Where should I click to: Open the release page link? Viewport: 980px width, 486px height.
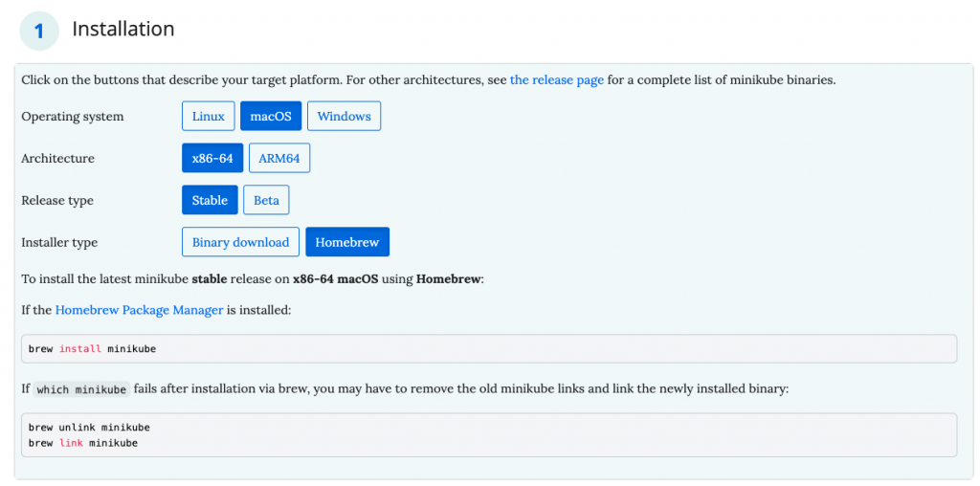pyautogui.click(x=556, y=80)
